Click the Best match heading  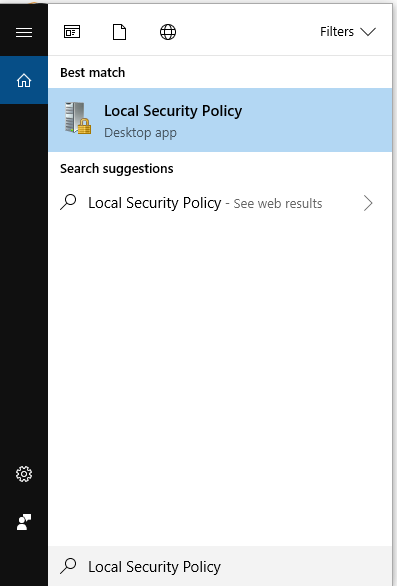pos(93,73)
